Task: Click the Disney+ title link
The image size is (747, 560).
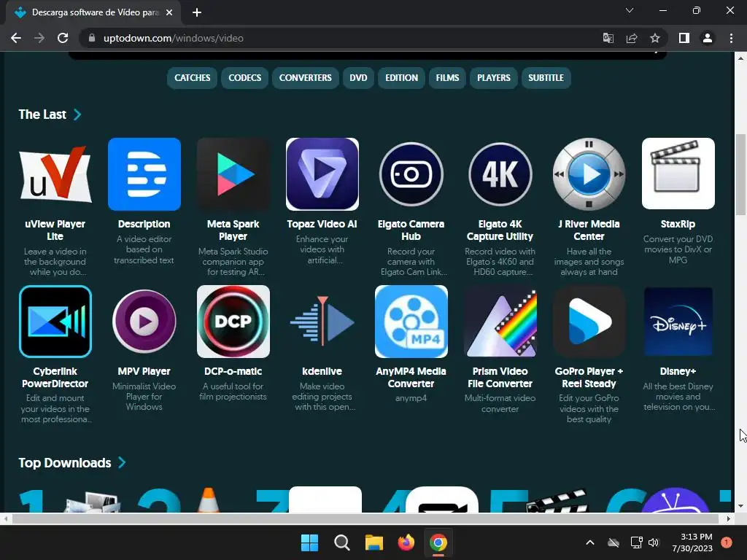Action: point(678,371)
